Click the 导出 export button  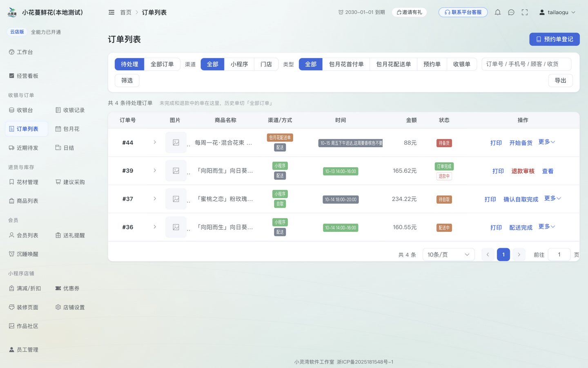560,81
